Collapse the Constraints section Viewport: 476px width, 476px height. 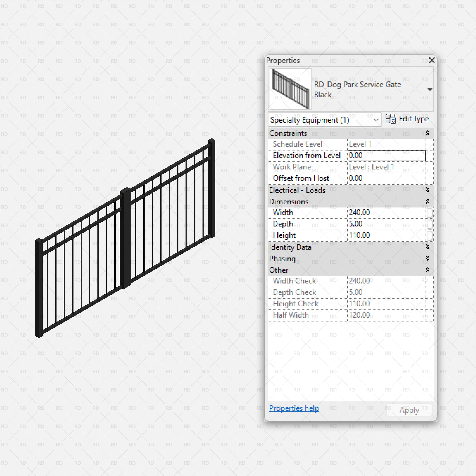pos(428,133)
